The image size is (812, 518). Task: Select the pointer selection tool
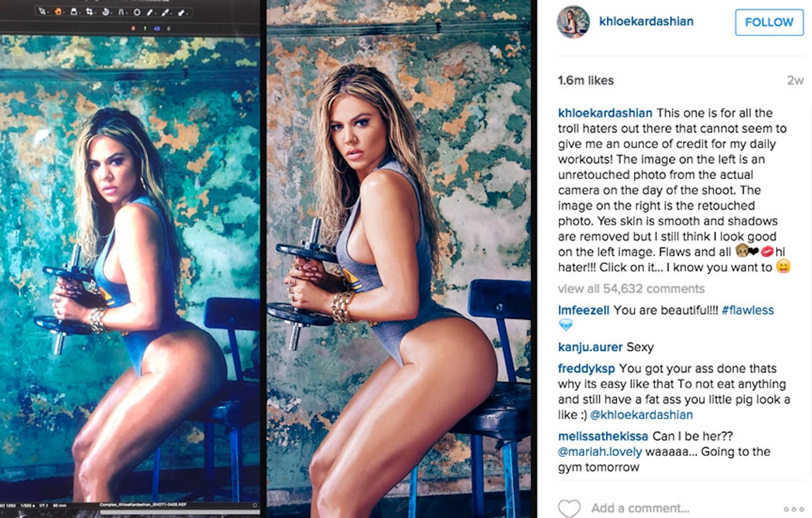coord(42,11)
